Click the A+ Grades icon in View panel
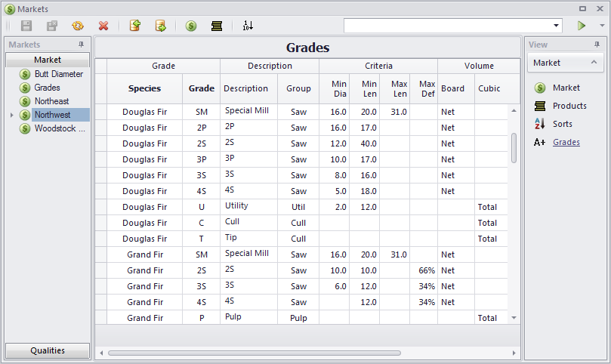The image size is (611, 364). (540, 142)
